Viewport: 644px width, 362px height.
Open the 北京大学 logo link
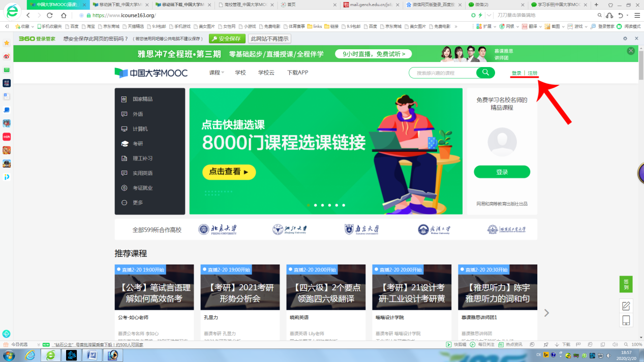click(218, 229)
